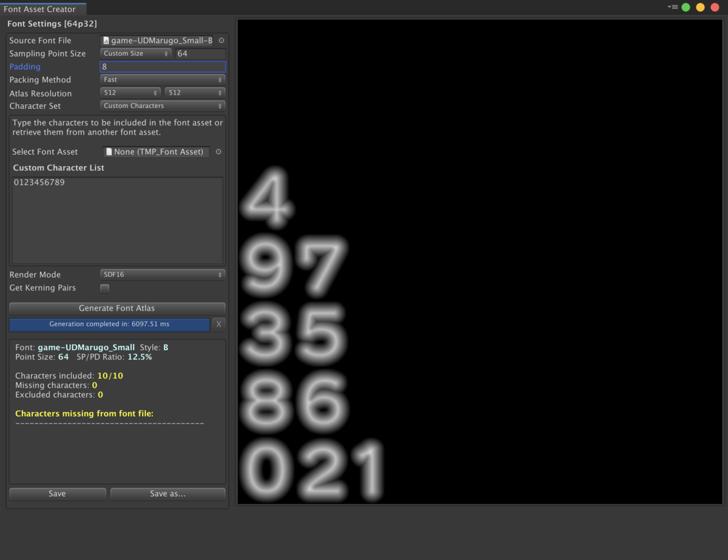Screen dimensions: 728x560
Task: Select the Font Asset Creator tab
Action: click(x=43, y=8)
